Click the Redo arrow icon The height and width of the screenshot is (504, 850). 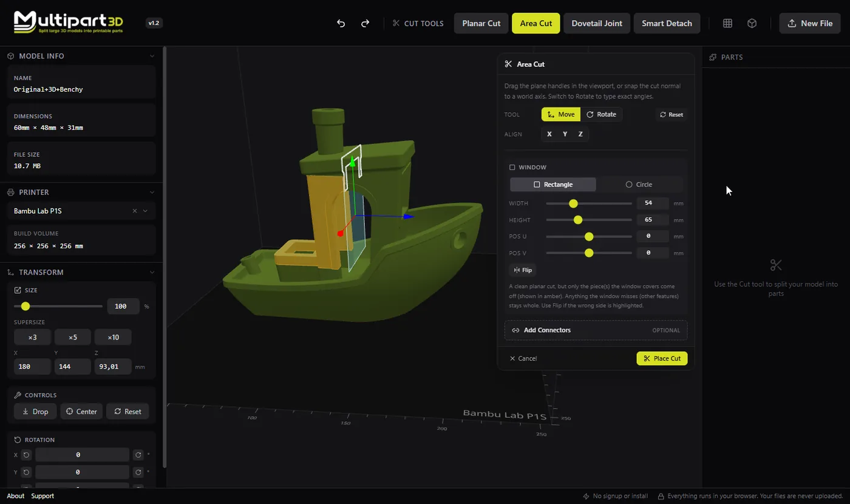(x=365, y=23)
